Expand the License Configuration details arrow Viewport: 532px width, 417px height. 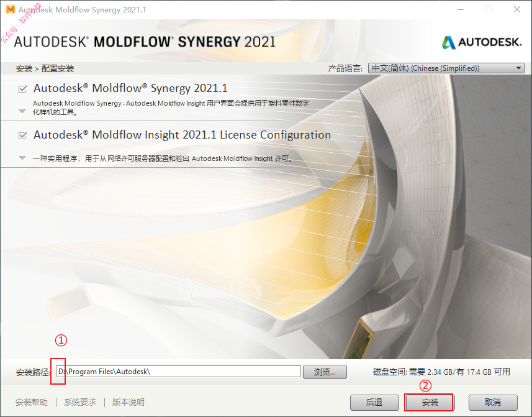pos(22,158)
